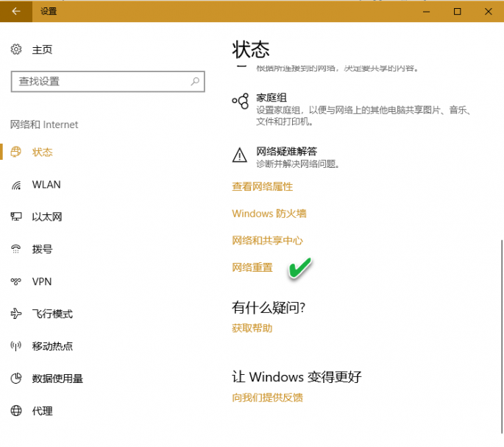This screenshot has width=504, height=447.
Task: Open the 主页 home page
Action: (x=42, y=50)
